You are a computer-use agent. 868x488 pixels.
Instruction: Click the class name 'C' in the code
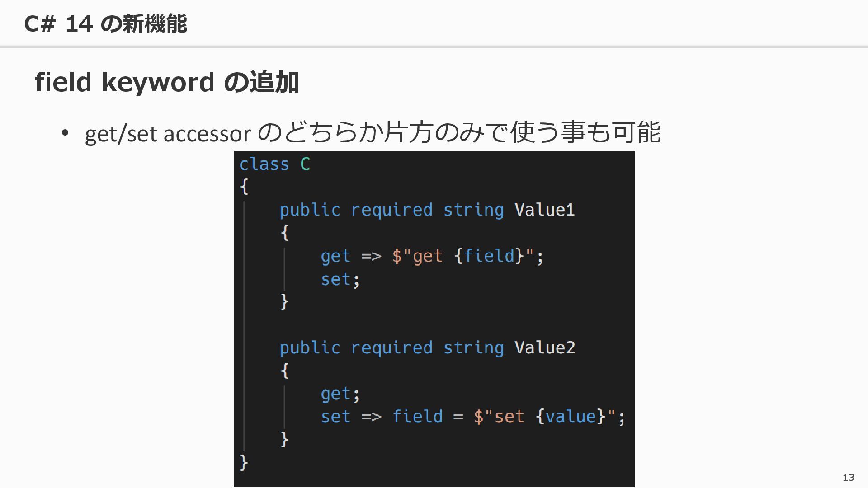coord(305,164)
